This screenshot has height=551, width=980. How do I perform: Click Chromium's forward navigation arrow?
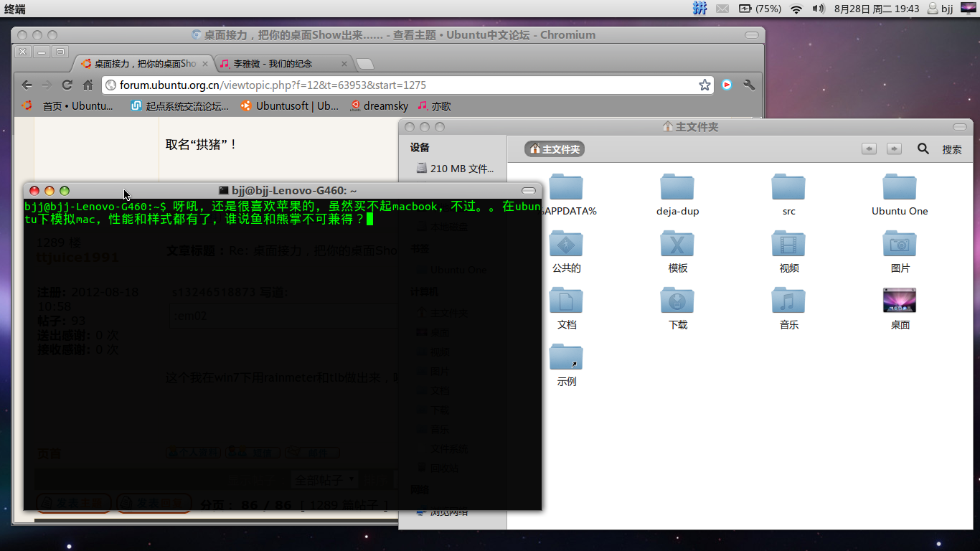click(47, 85)
